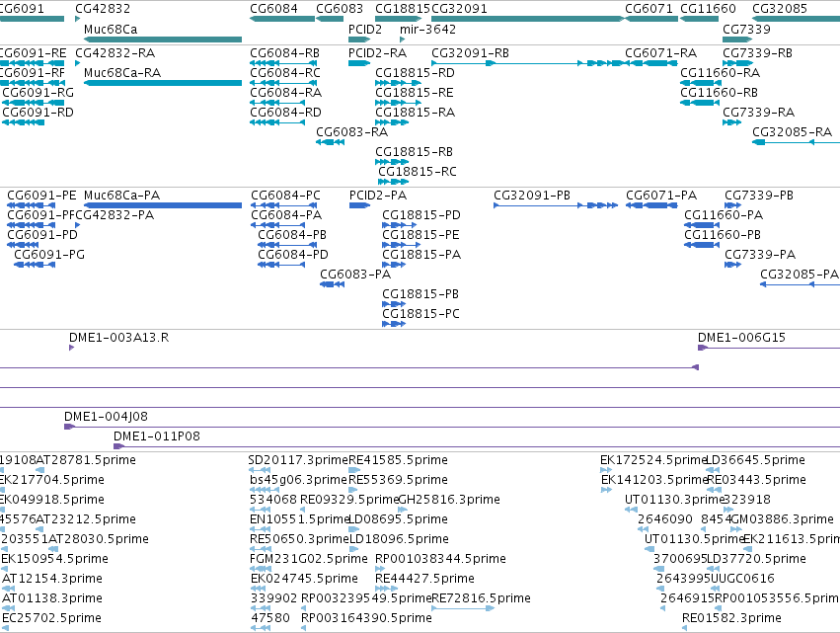Viewport: 840px width, 633px height.
Task: Select EST LD18096.5prime label
Action: click(x=399, y=539)
